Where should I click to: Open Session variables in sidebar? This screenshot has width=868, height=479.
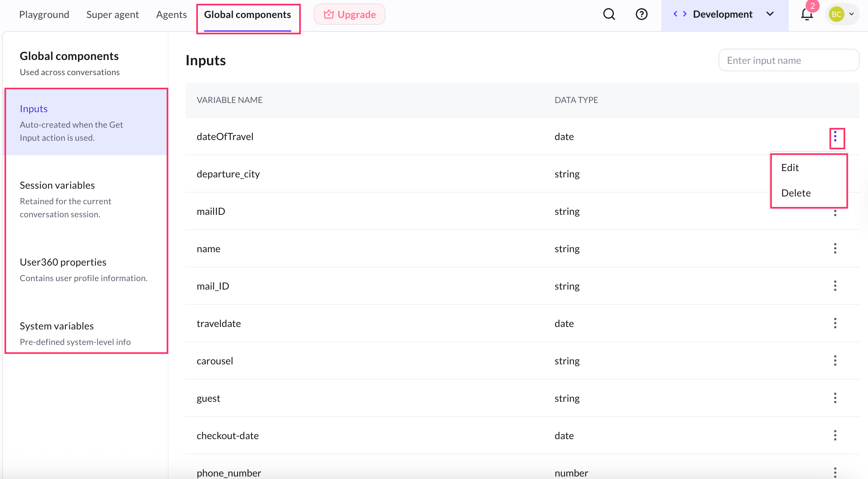(57, 186)
